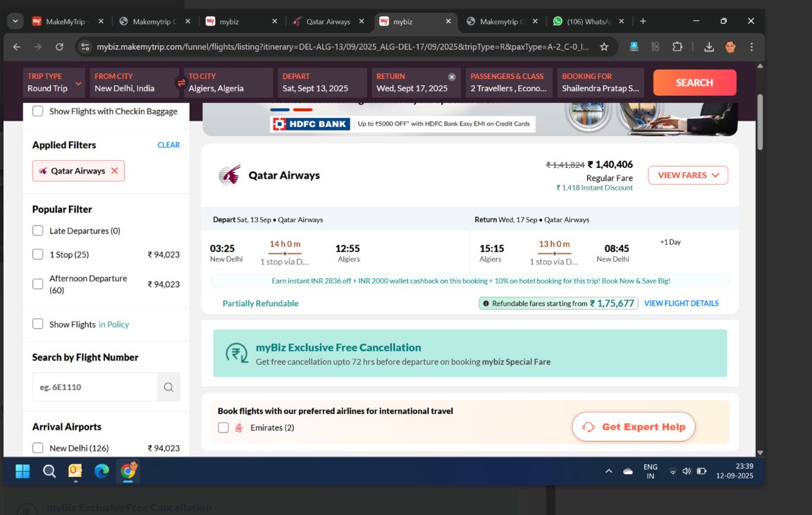Remove the Qatar Airways applied filter

tap(114, 171)
